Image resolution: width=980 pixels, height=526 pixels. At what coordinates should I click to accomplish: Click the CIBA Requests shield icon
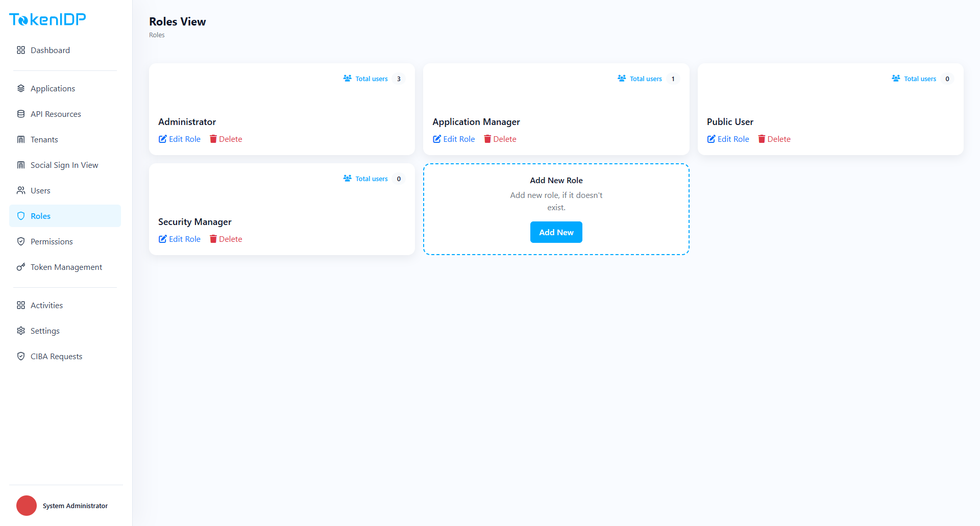tap(21, 356)
